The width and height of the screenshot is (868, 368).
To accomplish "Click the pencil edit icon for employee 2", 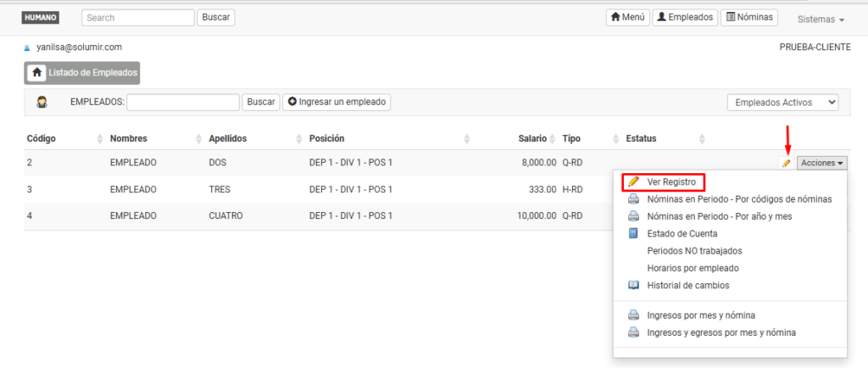I will (x=787, y=163).
